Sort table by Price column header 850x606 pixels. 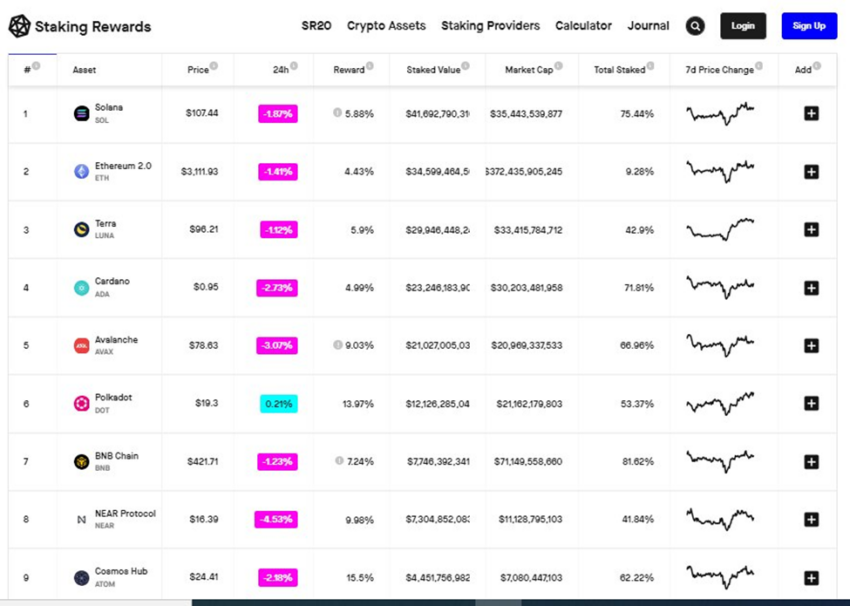(x=198, y=70)
